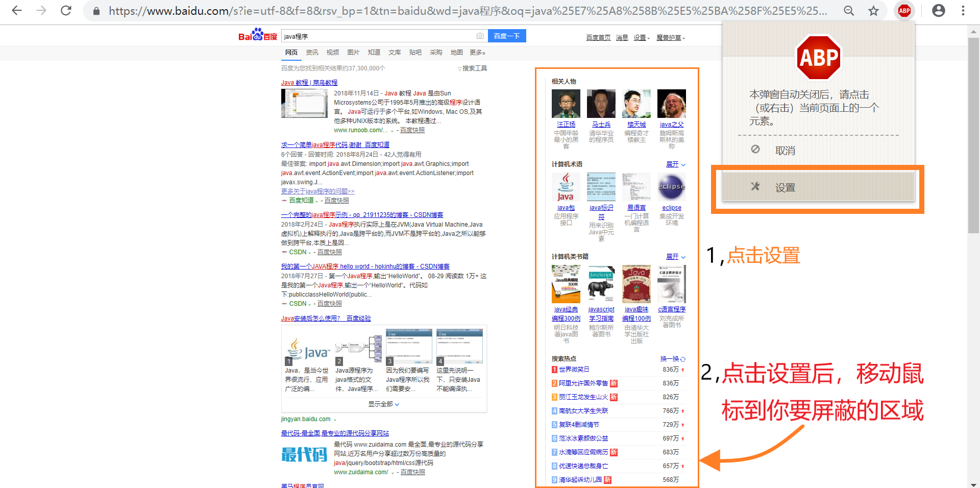Open the Adblock Plus extension icon

point(904,11)
